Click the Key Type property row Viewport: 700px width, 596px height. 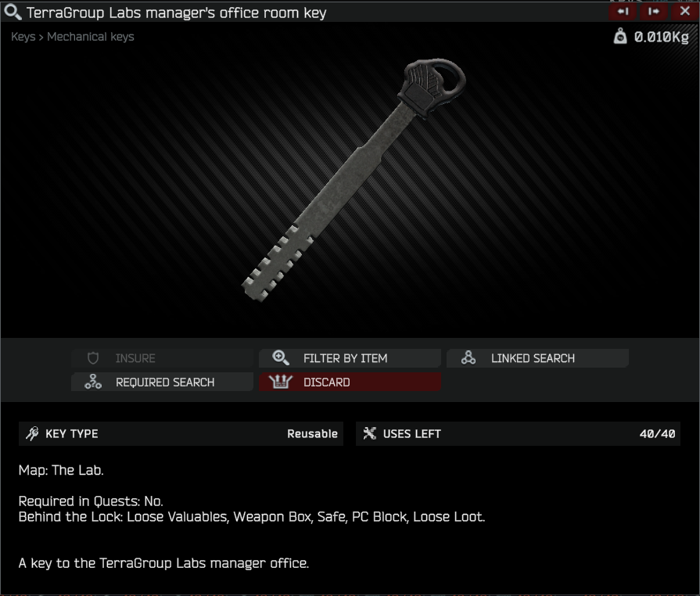click(181, 433)
